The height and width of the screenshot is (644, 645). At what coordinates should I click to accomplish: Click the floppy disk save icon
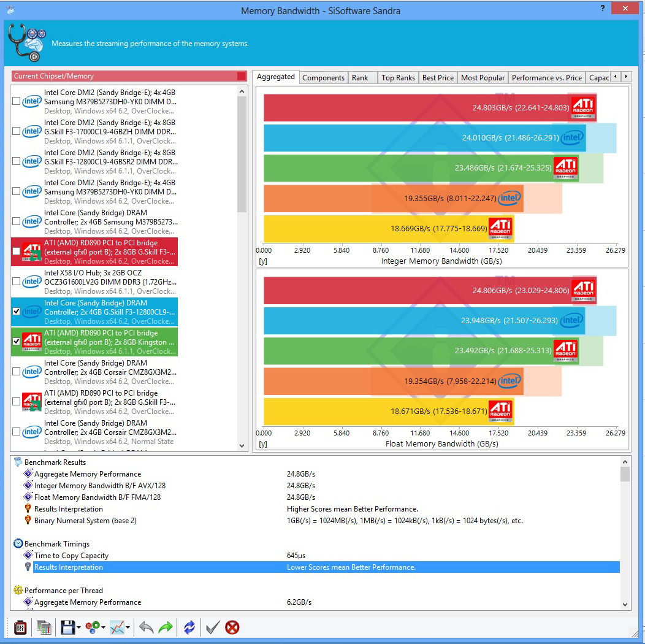point(68,627)
